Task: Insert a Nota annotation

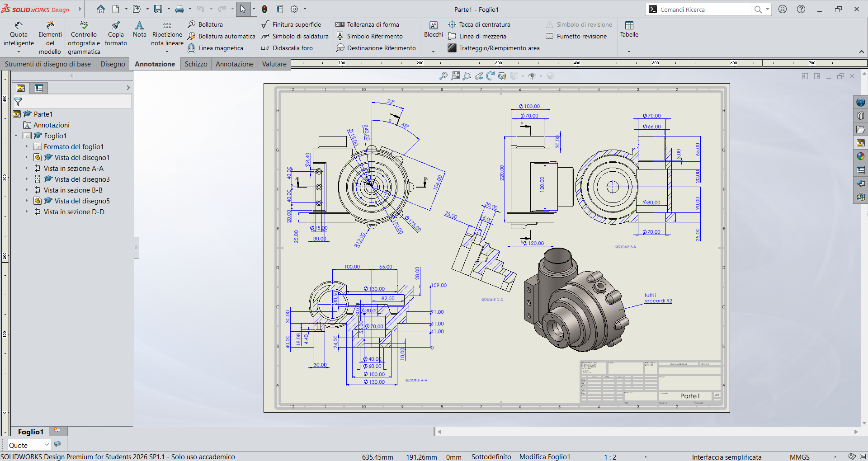Action: coord(139,29)
